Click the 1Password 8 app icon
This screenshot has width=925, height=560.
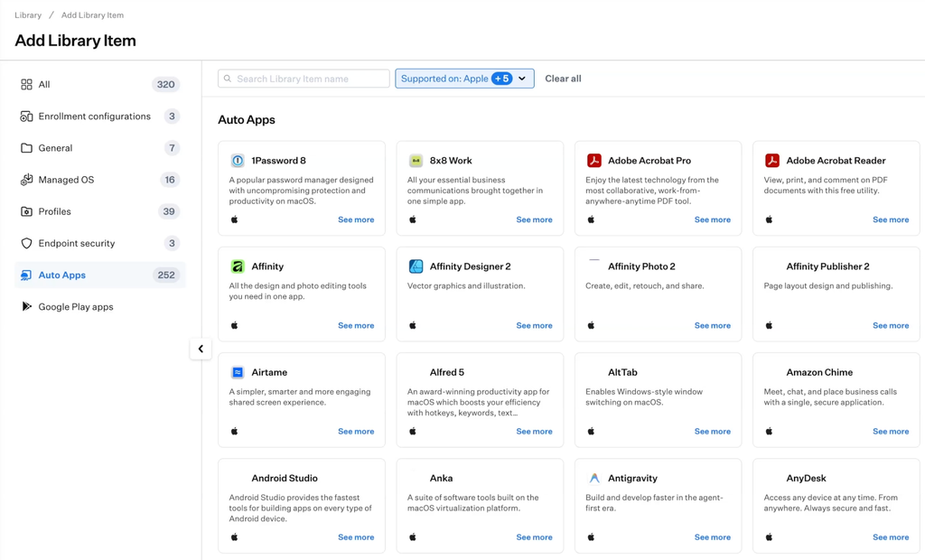(238, 161)
